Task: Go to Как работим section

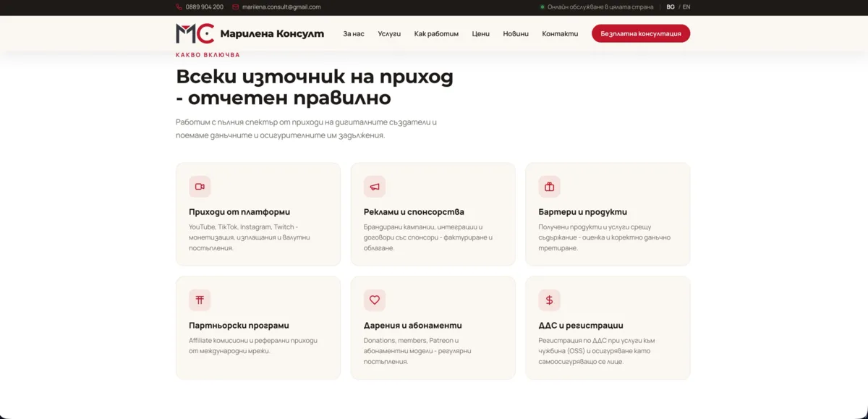Action: 436,34
